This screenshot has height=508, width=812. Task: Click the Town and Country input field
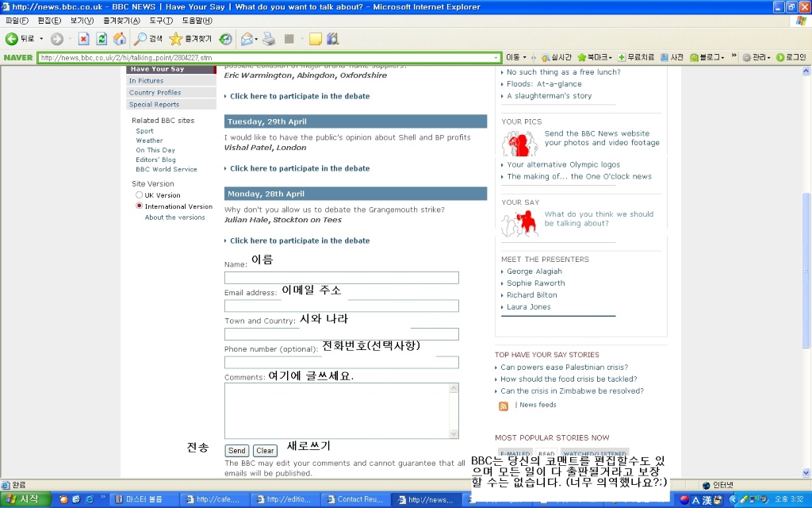click(341, 334)
